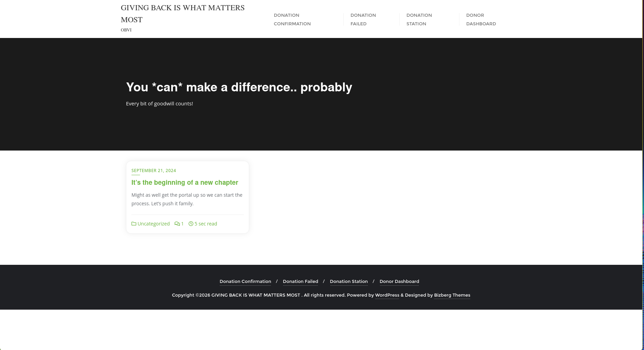This screenshot has height=350, width=644.
Task: Click the 5 sec read label
Action: tap(206, 223)
